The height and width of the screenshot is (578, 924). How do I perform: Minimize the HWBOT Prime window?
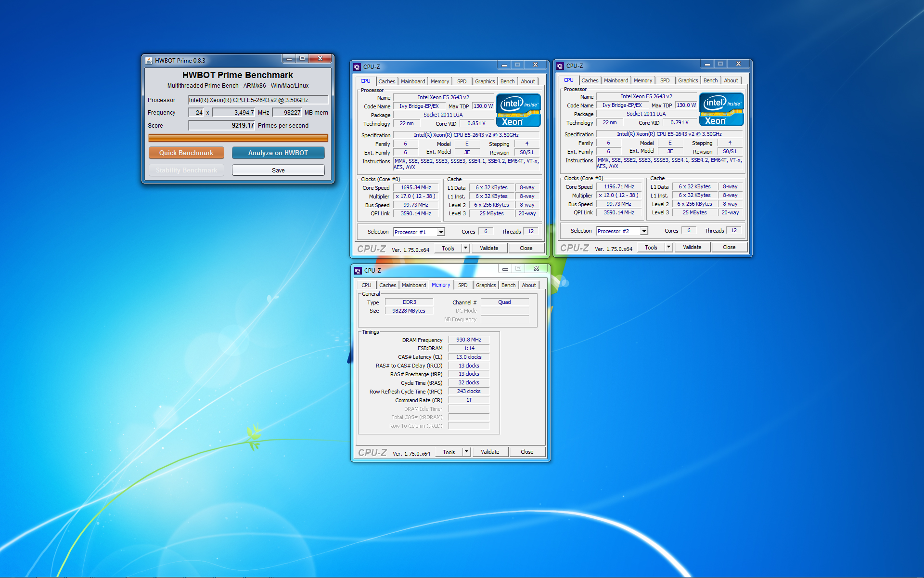289,59
